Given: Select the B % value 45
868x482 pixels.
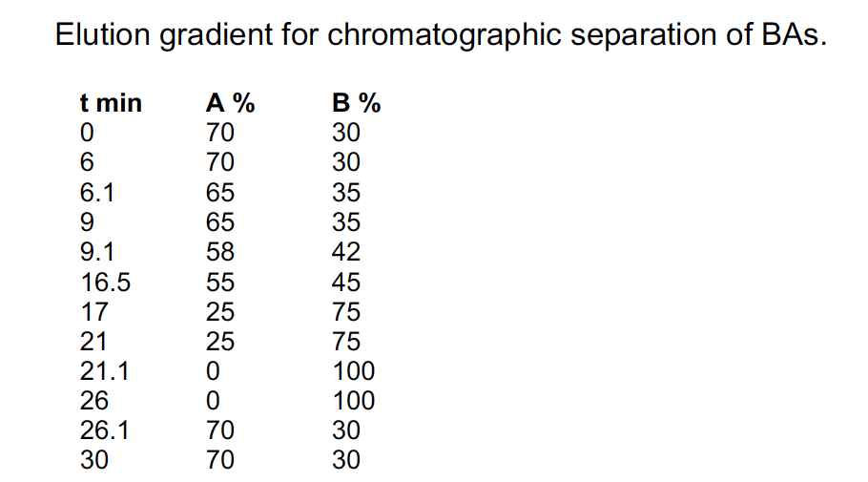Looking at the screenshot, I should pyautogui.click(x=346, y=282).
